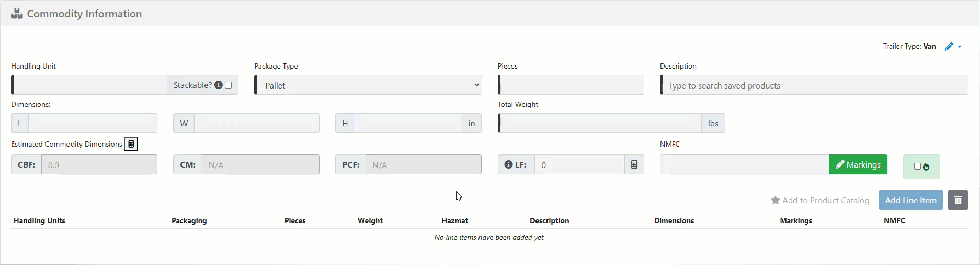Click the green Markings button
The width and height of the screenshot is (980, 265).
(858, 165)
